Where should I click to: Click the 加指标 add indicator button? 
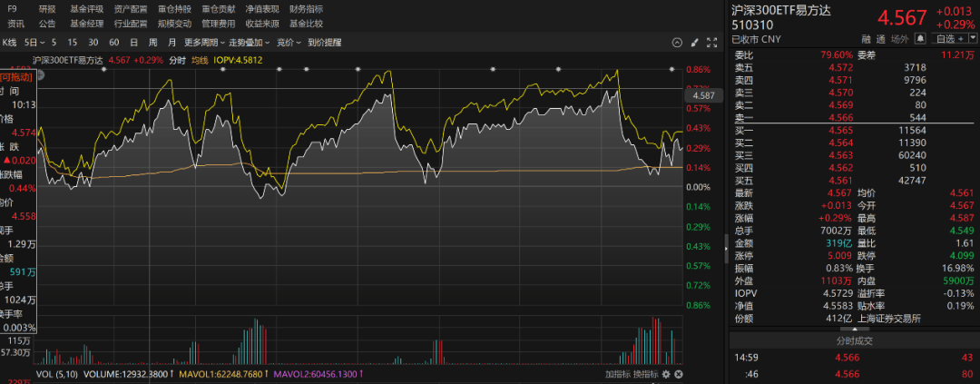click(616, 374)
